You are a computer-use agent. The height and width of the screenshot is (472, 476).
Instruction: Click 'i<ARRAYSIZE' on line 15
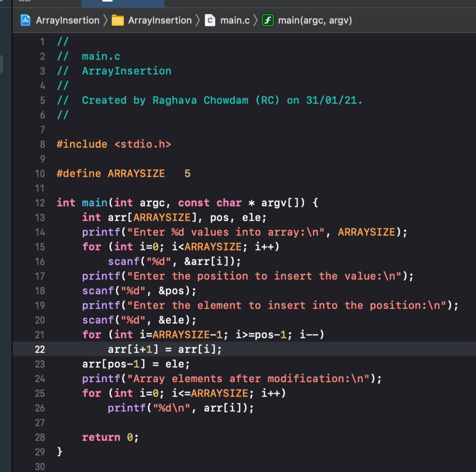(207, 246)
